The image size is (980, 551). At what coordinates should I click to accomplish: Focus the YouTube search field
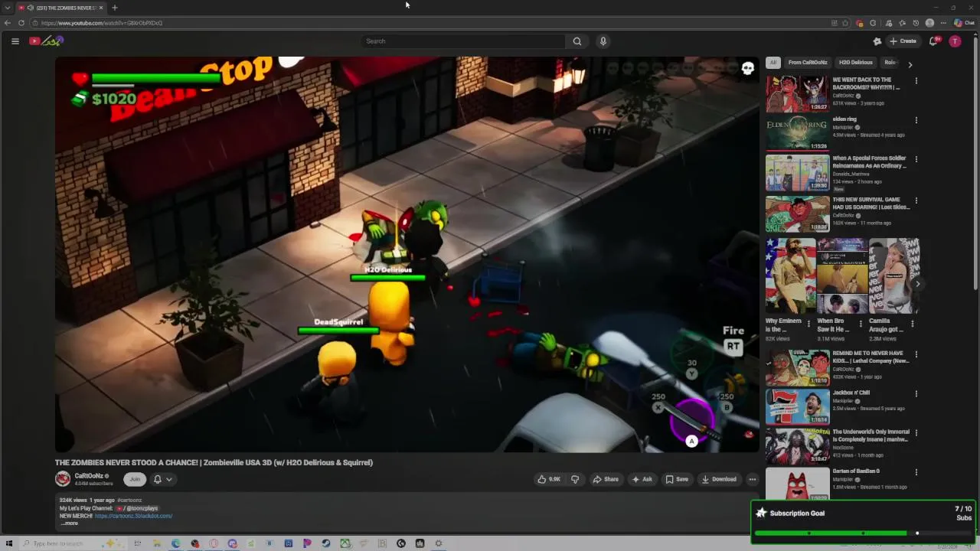point(463,41)
